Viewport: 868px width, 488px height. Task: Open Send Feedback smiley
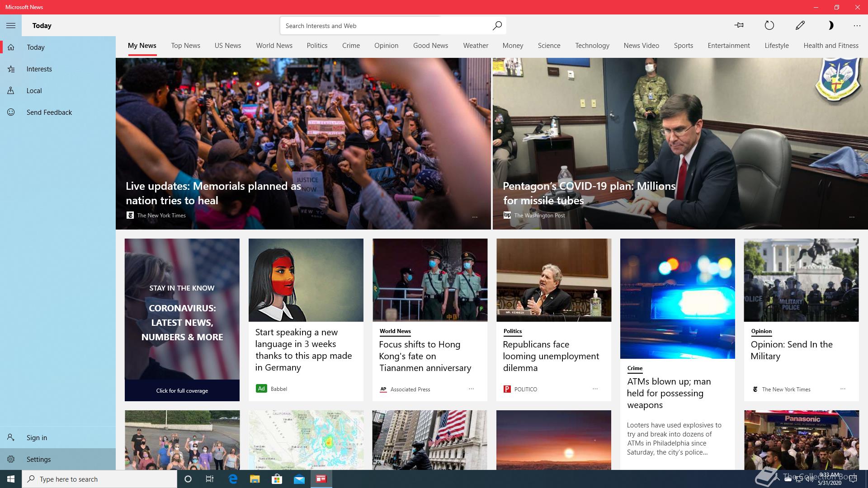pos(58,113)
